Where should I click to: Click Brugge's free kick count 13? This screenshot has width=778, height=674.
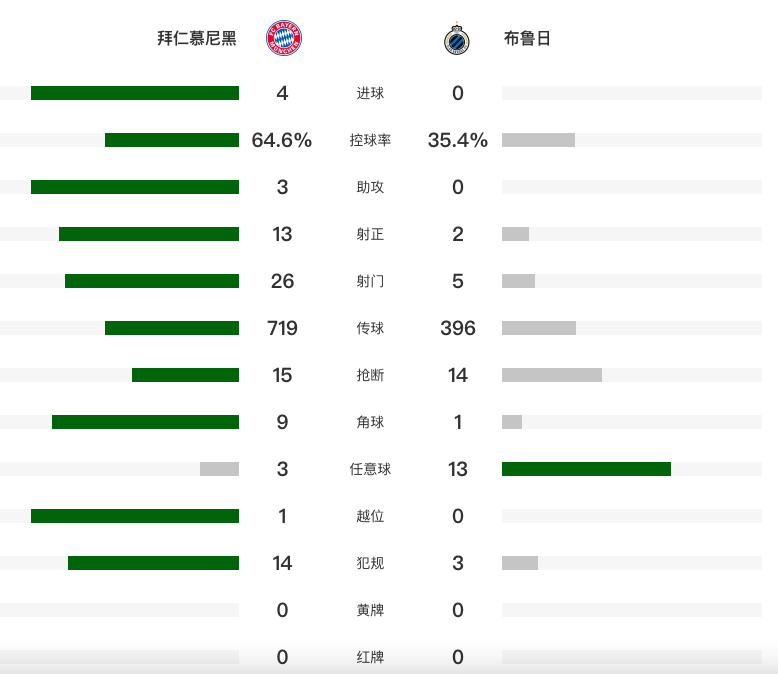pyautogui.click(x=458, y=469)
